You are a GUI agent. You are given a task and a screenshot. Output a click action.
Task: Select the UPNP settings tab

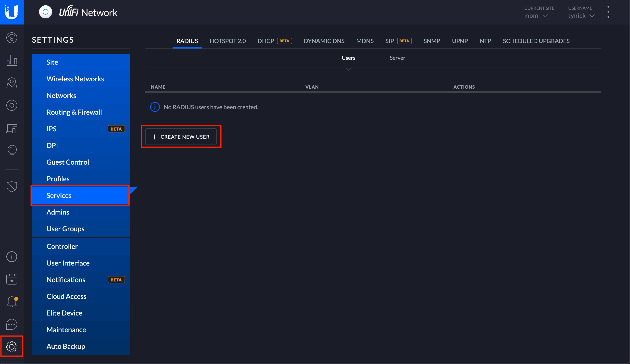click(460, 41)
